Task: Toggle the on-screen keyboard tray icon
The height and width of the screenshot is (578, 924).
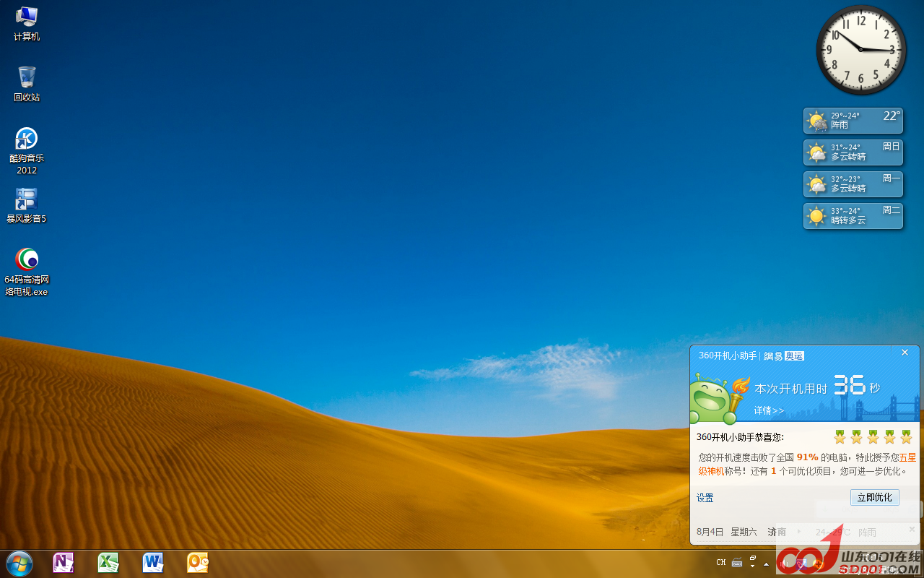Action: click(x=737, y=563)
